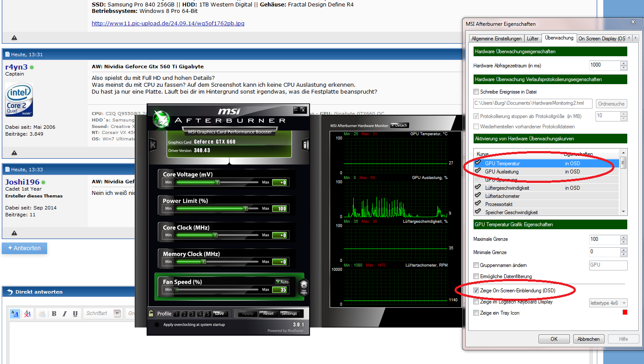Adjust the Core Clock slider handle
644x364 pixels.
click(x=215, y=235)
